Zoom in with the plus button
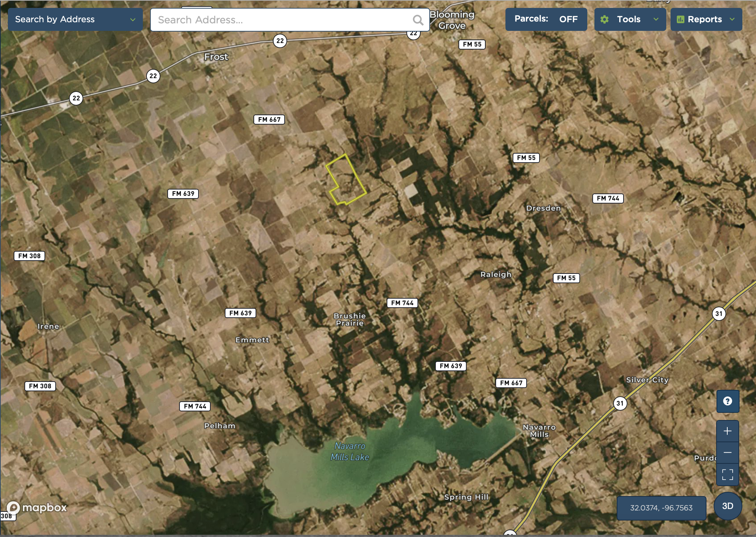 (728, 431)
